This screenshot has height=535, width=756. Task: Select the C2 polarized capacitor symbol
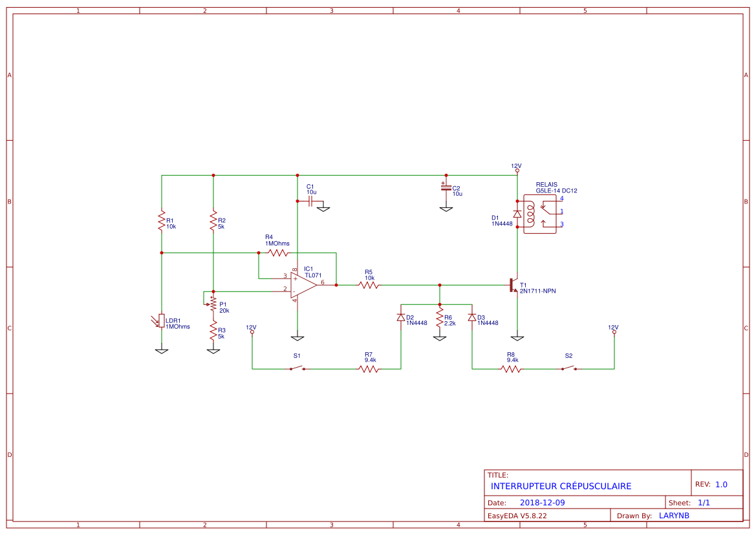pyautogui.click(x=446, y=187)
